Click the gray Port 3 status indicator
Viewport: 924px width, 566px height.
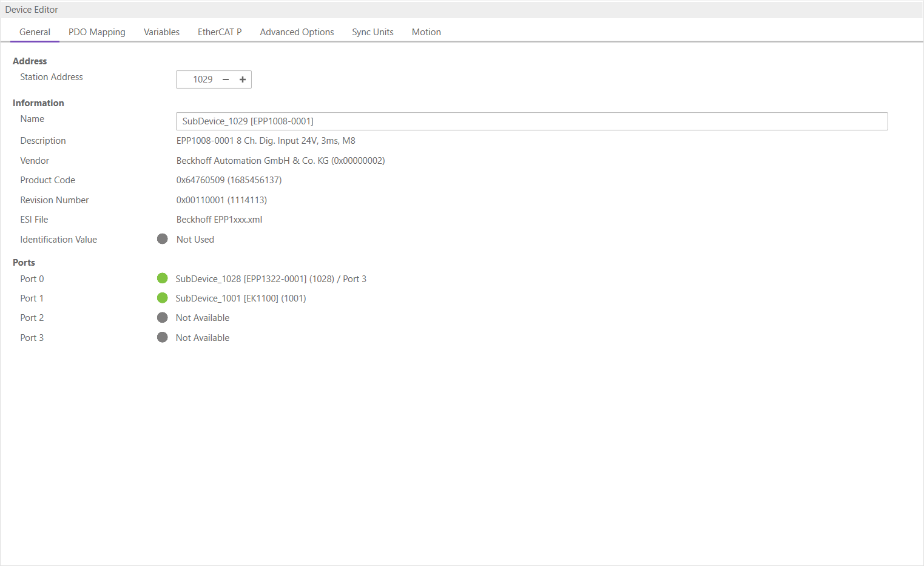[x=162, y=337]
